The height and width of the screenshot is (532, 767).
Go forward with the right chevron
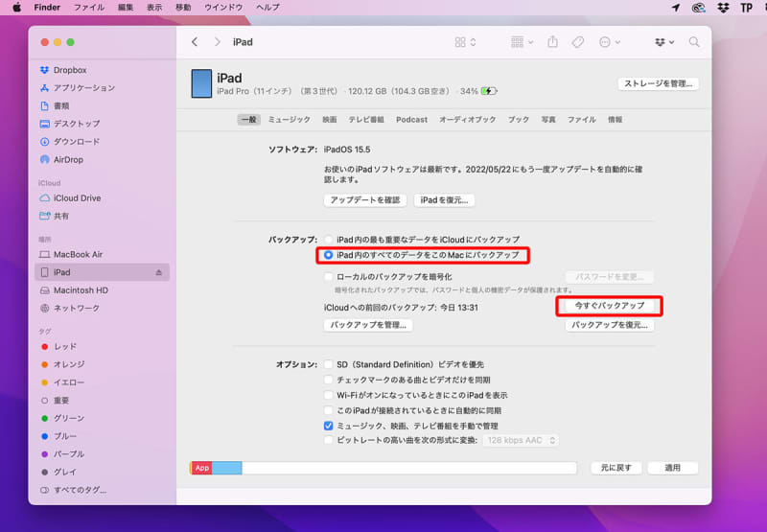click(x=218, y=42)
